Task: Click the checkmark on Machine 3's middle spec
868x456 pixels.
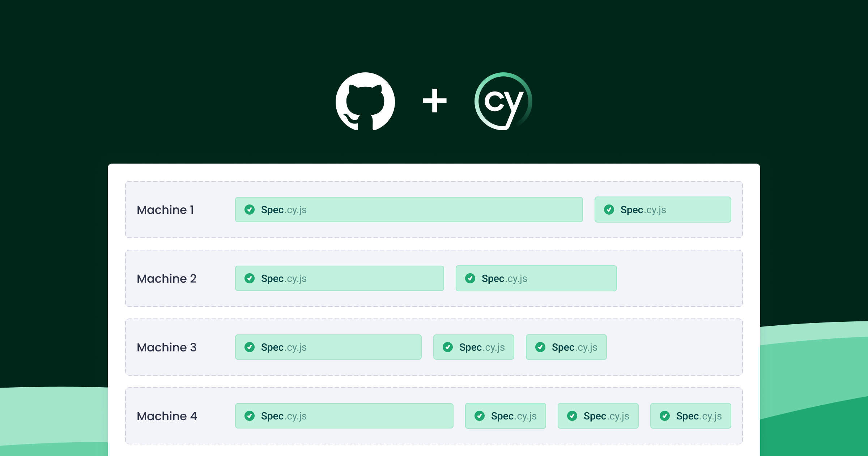Action: click(x=448, y=347)
